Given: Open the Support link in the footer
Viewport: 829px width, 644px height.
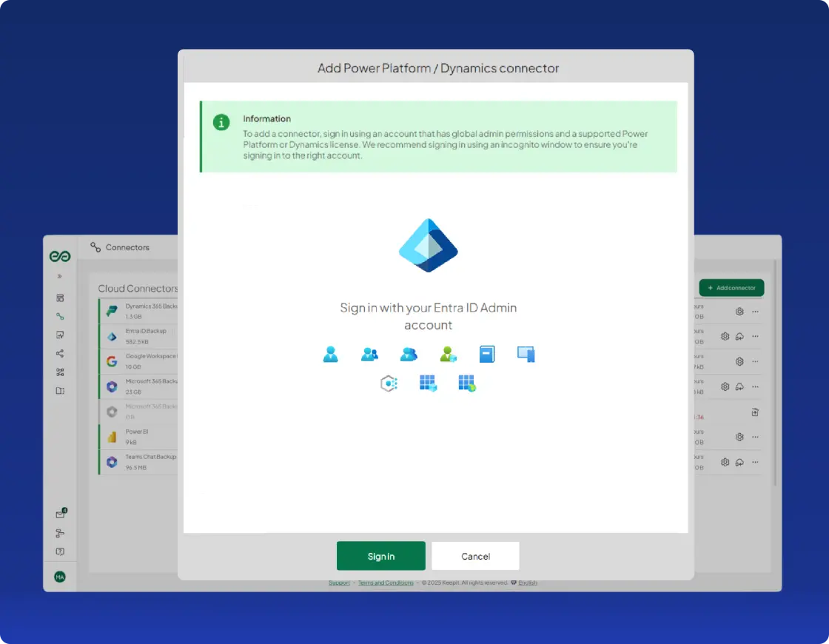Looking at the screenshot, I should [339, 583].
